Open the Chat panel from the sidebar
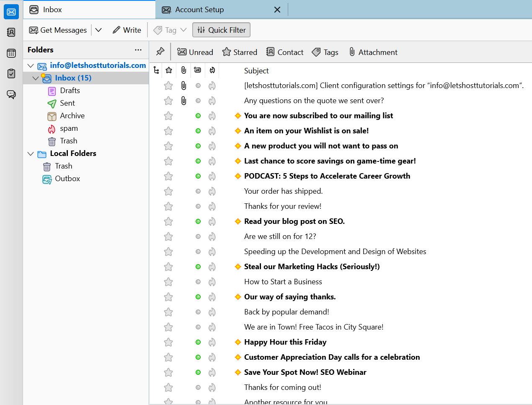This screenshot has height=405, width=532. [x=11, y=94]
